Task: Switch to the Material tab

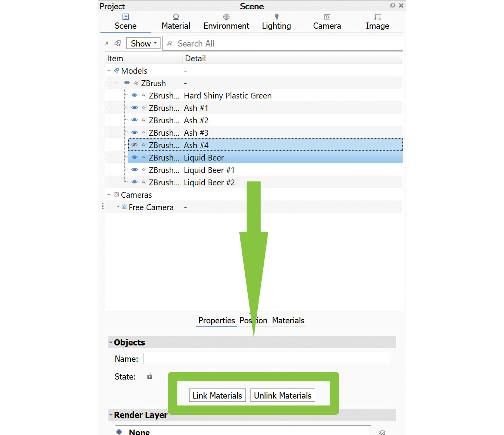Action: coord(176,22)
